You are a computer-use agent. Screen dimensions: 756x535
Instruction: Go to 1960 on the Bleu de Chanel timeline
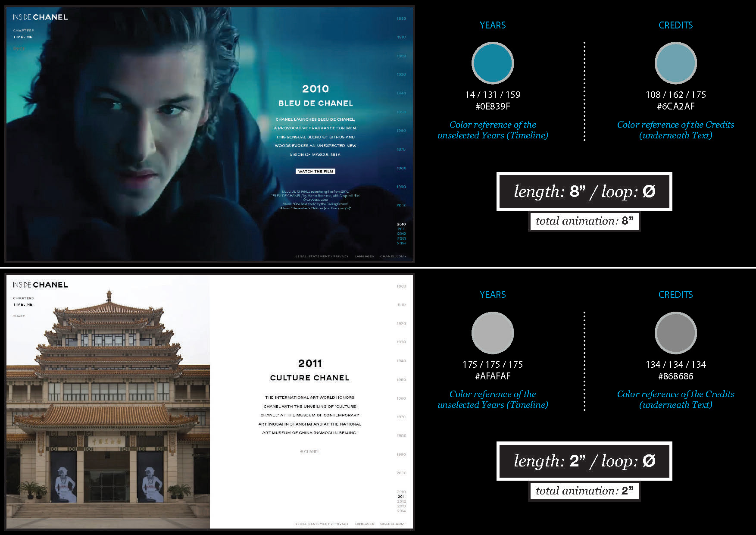point(401,131)
